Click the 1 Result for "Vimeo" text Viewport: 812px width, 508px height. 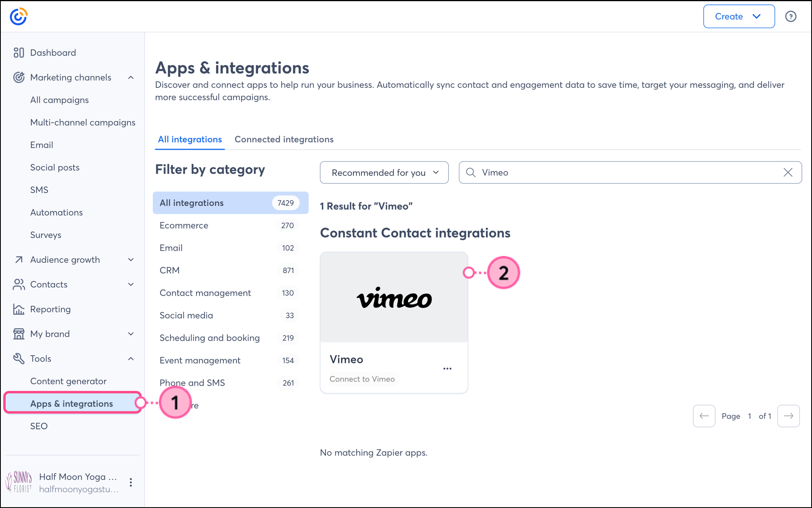pos(366,206)
